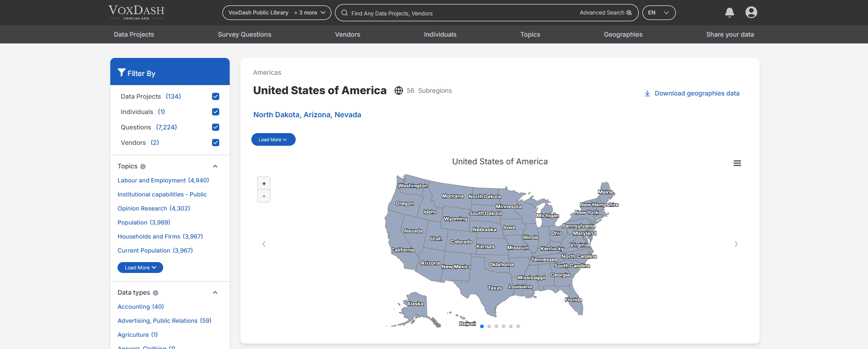This screenshot has height=349, width=868.
Task: Open Advanced Search
Action: click(605, 13)
